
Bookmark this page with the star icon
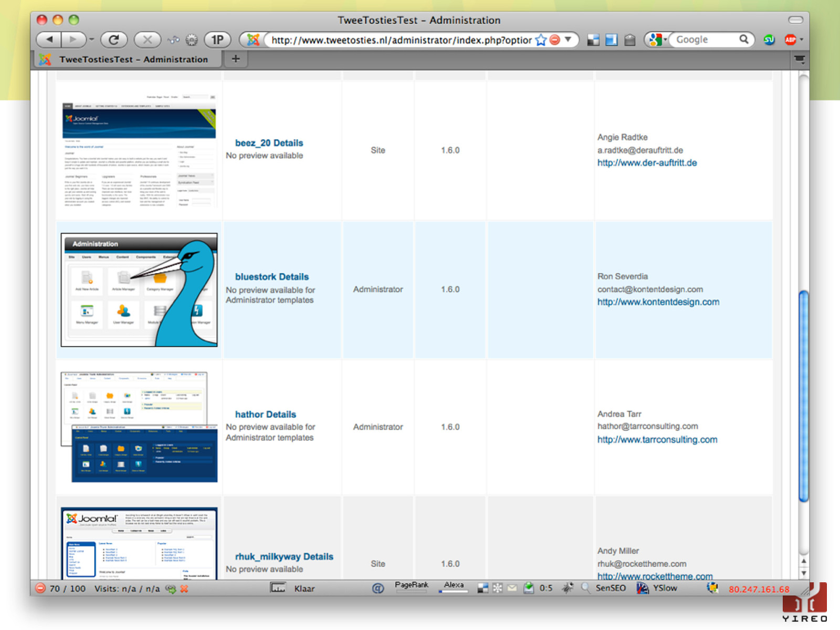(541, 40)
